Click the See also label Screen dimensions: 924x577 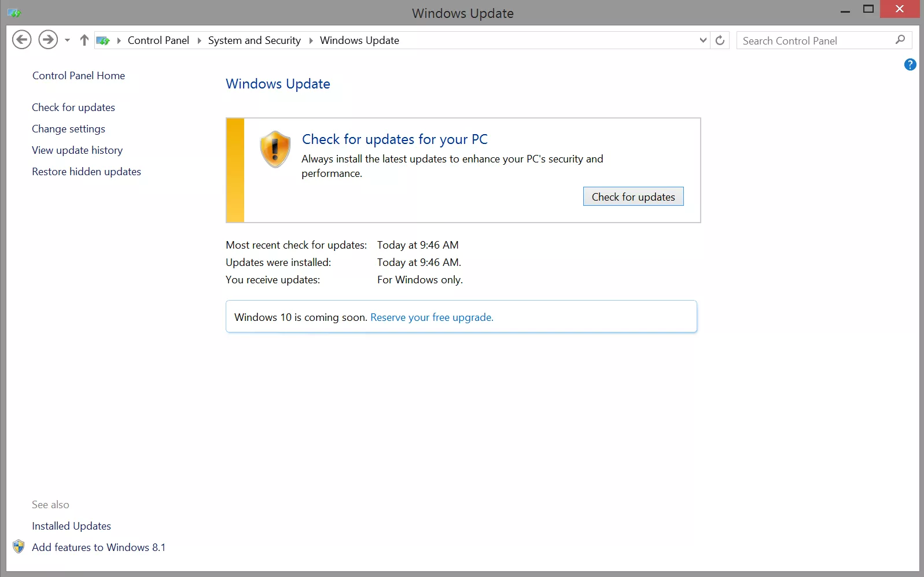pos(50,505)
